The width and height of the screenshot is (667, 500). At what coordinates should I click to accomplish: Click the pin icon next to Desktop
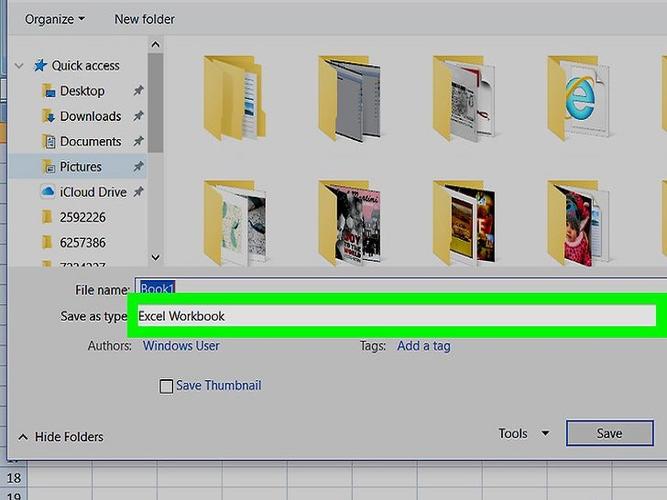pyautogui.click(x=138, y=91)
